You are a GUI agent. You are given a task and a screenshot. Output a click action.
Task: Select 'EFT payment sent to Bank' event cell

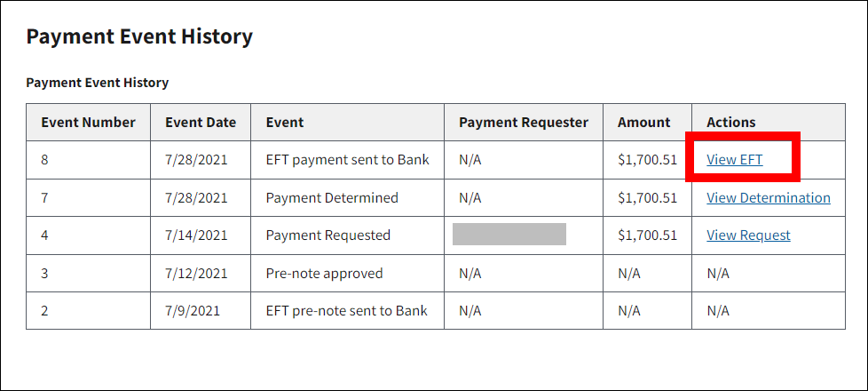tap(347, 160)
